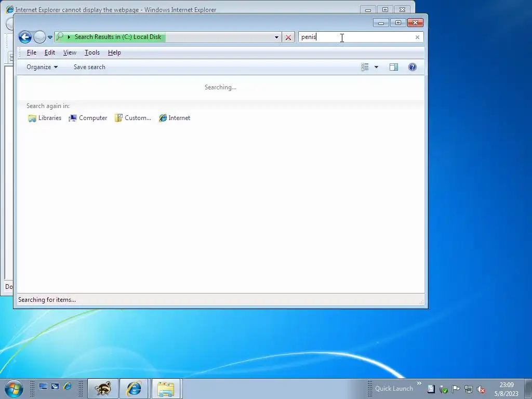
Task: Open the Tools menu
Action: tap(92, 52)
